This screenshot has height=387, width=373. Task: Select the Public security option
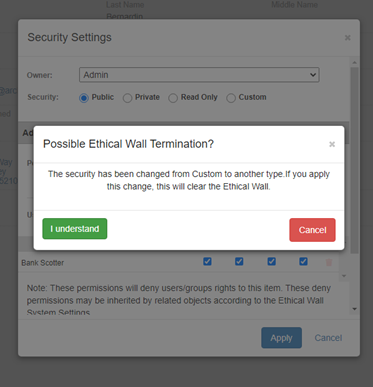tap(84, 98)
